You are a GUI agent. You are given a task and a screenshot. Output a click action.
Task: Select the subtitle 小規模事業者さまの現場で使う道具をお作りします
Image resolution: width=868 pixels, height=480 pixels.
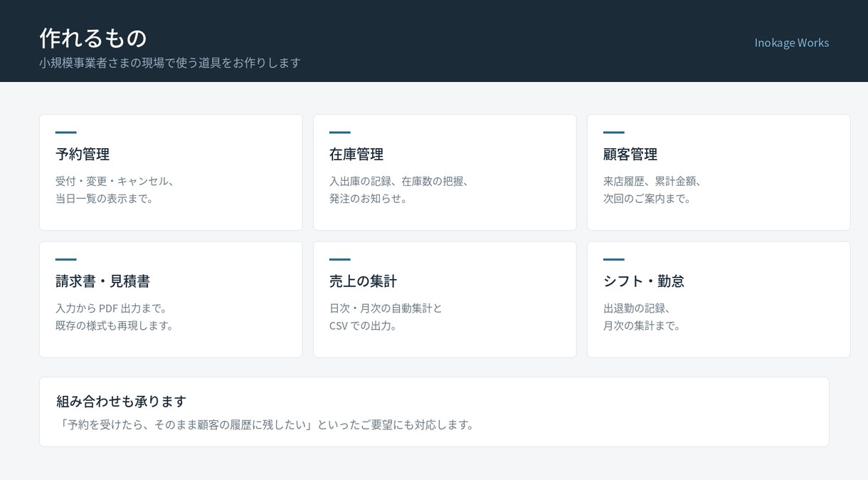point(170,63)
